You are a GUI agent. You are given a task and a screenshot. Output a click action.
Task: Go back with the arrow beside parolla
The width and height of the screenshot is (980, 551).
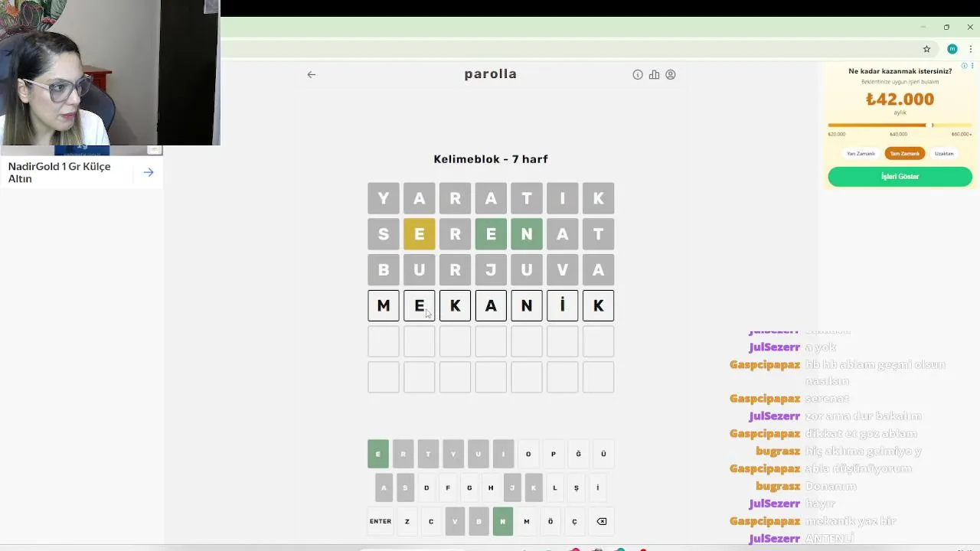pos(311,74)
